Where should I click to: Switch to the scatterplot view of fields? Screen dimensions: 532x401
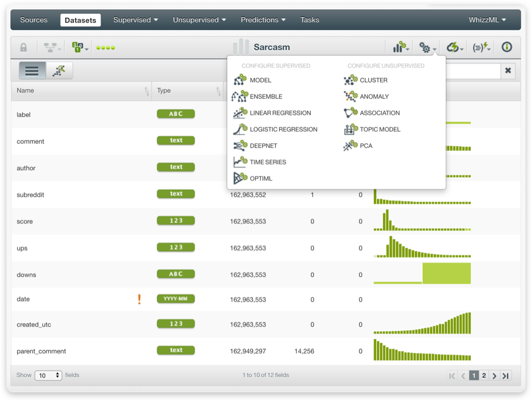[59, 70]
